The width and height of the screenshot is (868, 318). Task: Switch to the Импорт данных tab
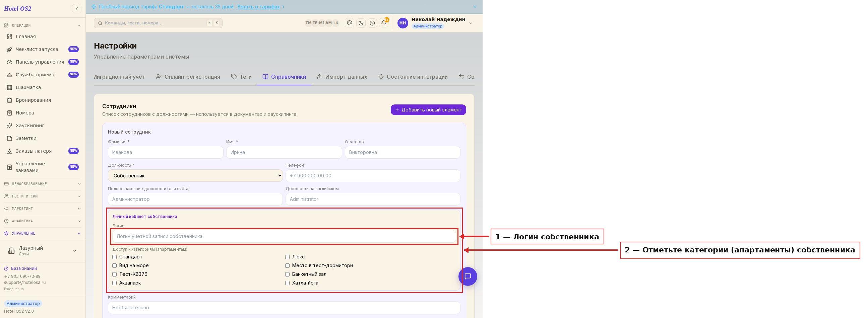click(342, 77)
